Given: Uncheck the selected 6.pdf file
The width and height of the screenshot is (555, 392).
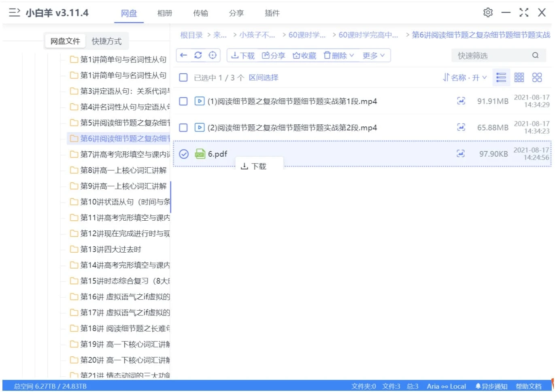Looking at the screenshot, I should coord(184,154).
